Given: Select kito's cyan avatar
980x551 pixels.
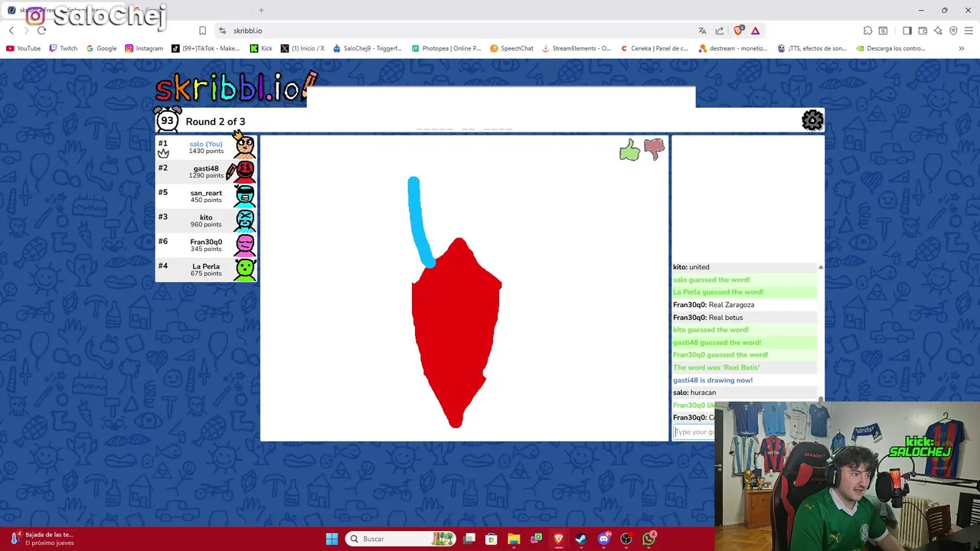Looking at the screenshot, I should 245,220.
